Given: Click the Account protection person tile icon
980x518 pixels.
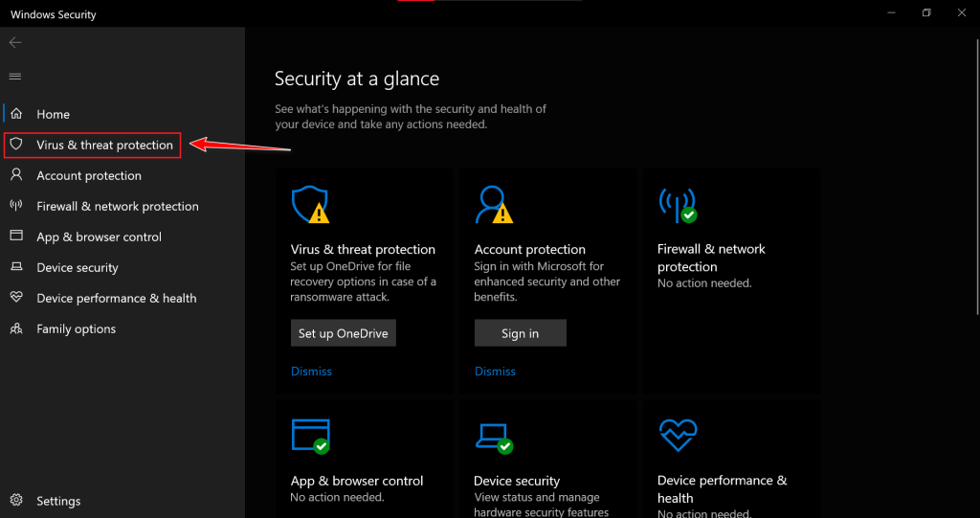Looking at the screenshot, I should tap(492, 204).
